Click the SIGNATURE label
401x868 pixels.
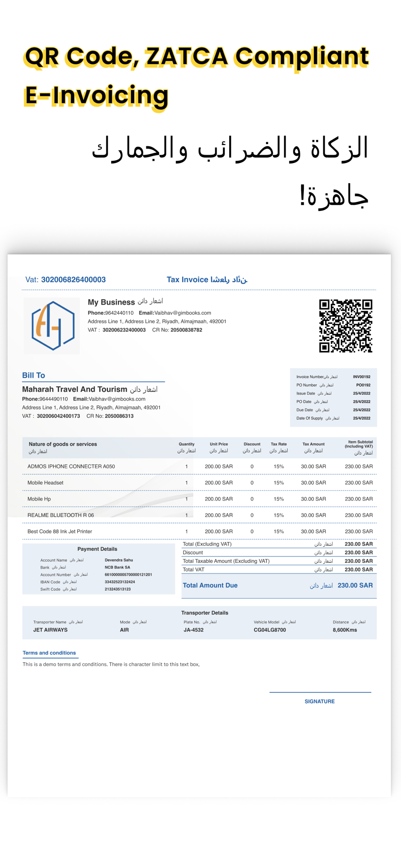coord(319,701)
